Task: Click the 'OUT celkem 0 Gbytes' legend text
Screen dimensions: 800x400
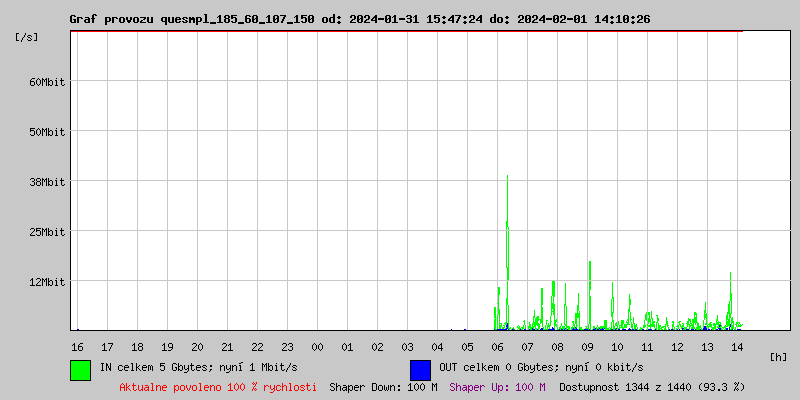Action: [541, 367]
